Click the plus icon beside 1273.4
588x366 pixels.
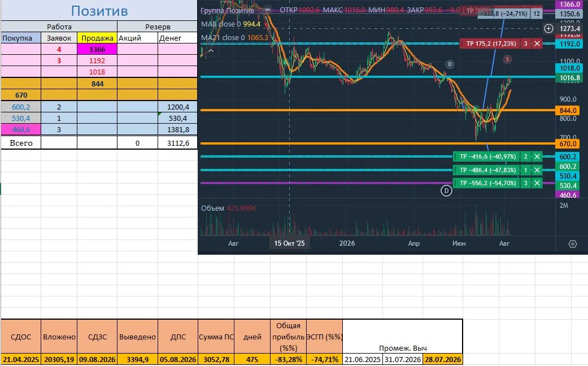click(548, 28)
